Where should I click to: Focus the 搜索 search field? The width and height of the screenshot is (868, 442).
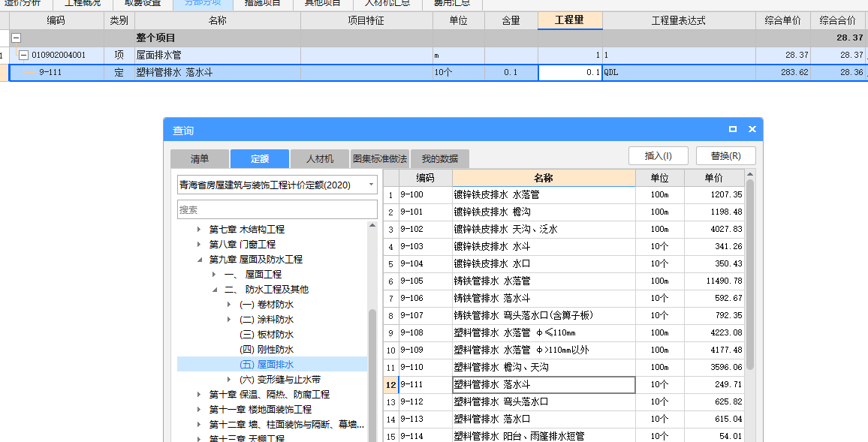277,209
